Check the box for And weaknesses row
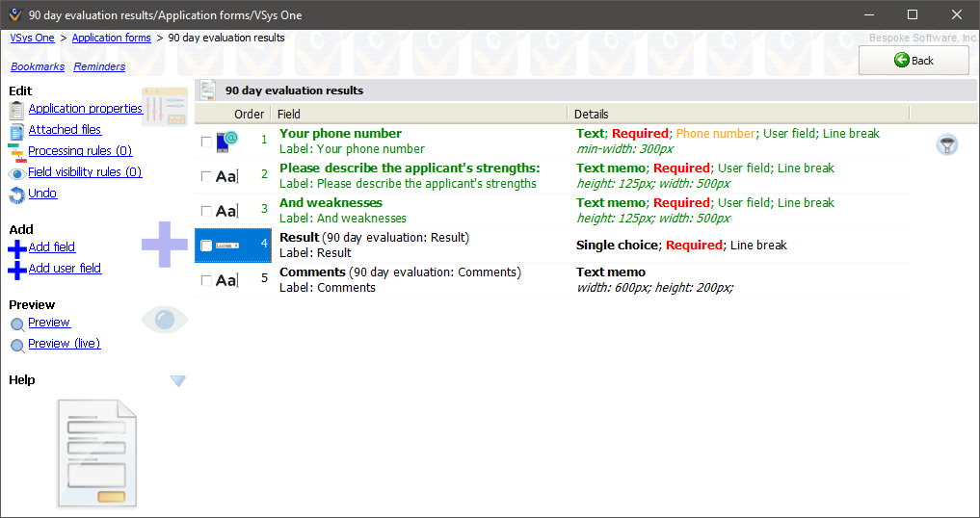This screenshot has width=980, height=518. click(206, 211)
